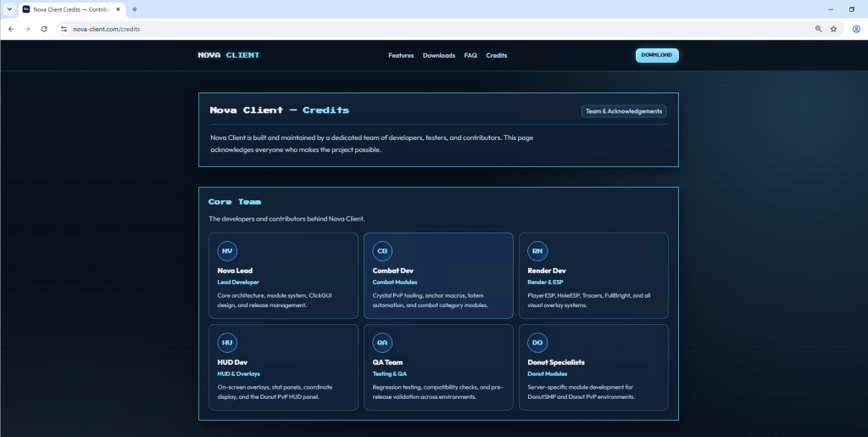Click the On-screen overlays description text
This screenshot has width=868, height=437.
click(x=275, y=392)
